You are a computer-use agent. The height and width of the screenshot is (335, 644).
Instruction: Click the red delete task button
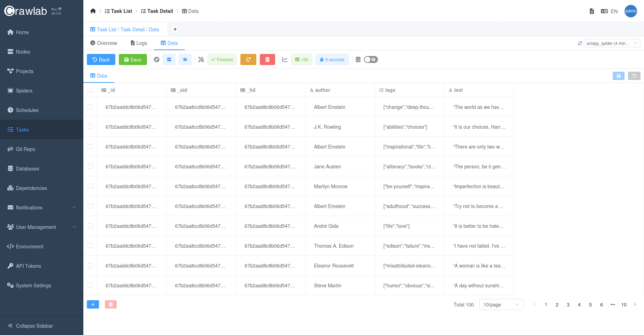[x=267, y=59]
